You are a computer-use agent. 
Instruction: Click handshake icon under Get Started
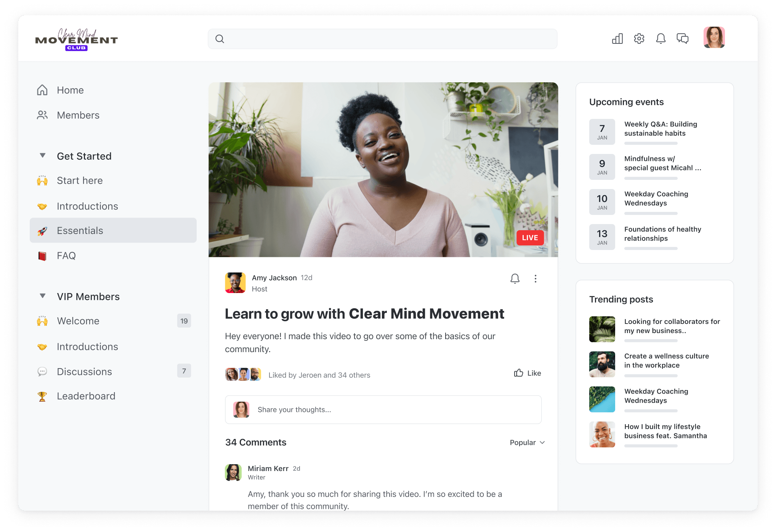coord(42,206)
